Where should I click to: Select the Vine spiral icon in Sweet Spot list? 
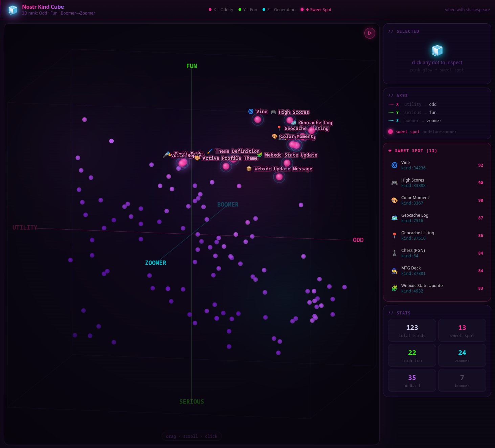tap(394, 165)
